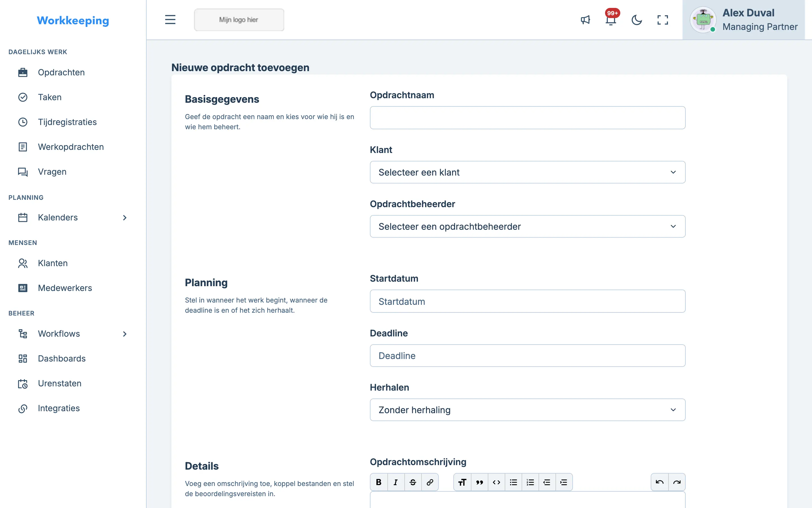Image resolution: width=812 pixels, height=508 pixels.
Task: Undo last edit in description editor
Action: click(660, 482)
